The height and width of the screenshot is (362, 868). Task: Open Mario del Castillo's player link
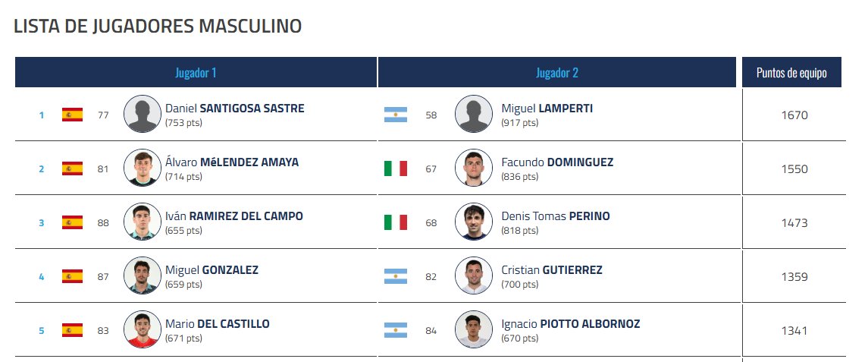[218, 324]
